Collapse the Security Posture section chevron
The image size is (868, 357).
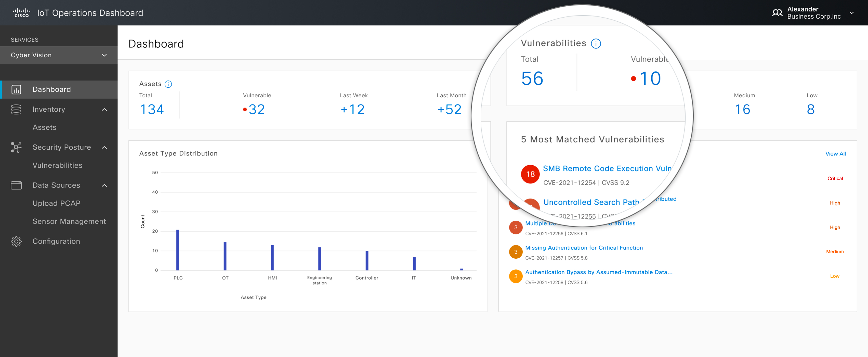click(x=104, y=148)
